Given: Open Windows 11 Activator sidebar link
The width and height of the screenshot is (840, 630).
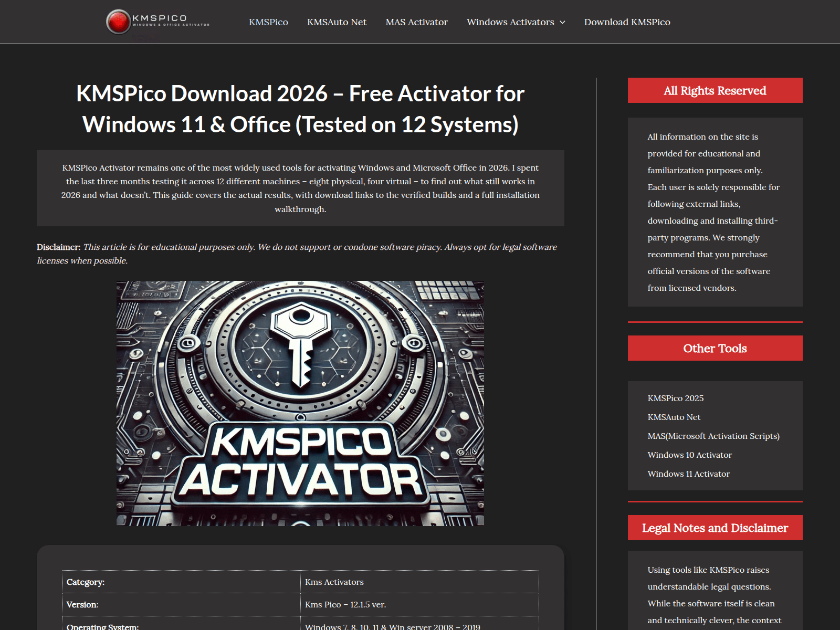Looking at the screenshot, I should click(x=688, y=474).
